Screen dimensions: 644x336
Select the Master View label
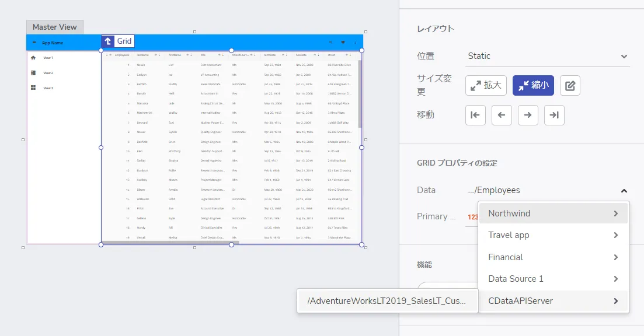55,27
